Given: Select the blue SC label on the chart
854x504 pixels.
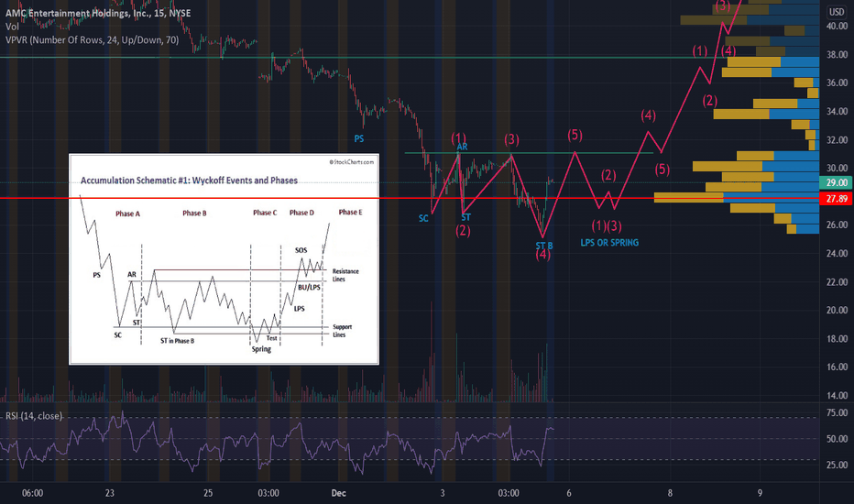Looking at the screenshot, I should (423, 218).
